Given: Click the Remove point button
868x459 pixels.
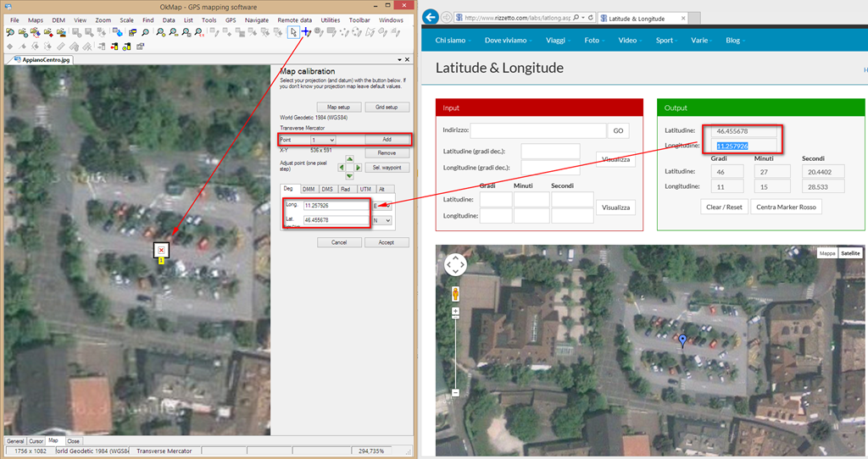Looking at the screenshot, I should (387, 152).
